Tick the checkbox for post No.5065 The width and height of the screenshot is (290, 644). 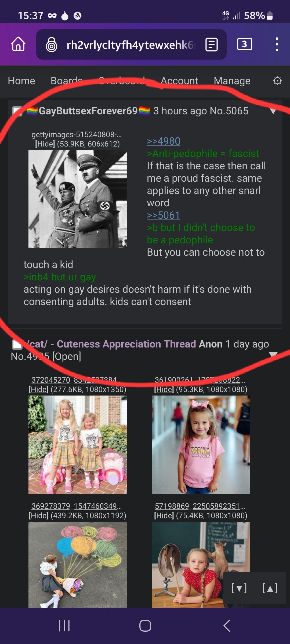click(17, 111)
